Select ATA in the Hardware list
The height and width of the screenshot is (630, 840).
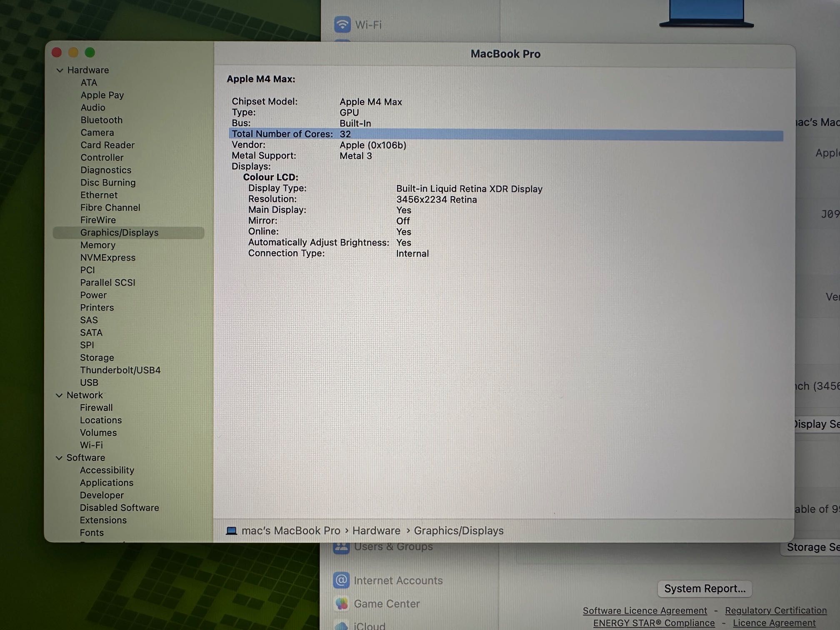pyautogui.click(x=89, y=82)
